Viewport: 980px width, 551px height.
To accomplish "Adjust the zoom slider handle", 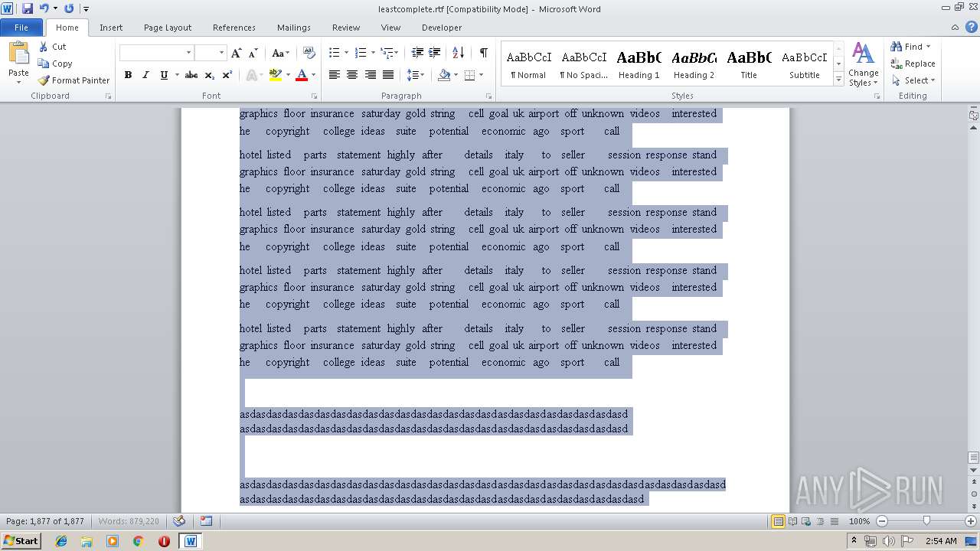I will 926,521.
